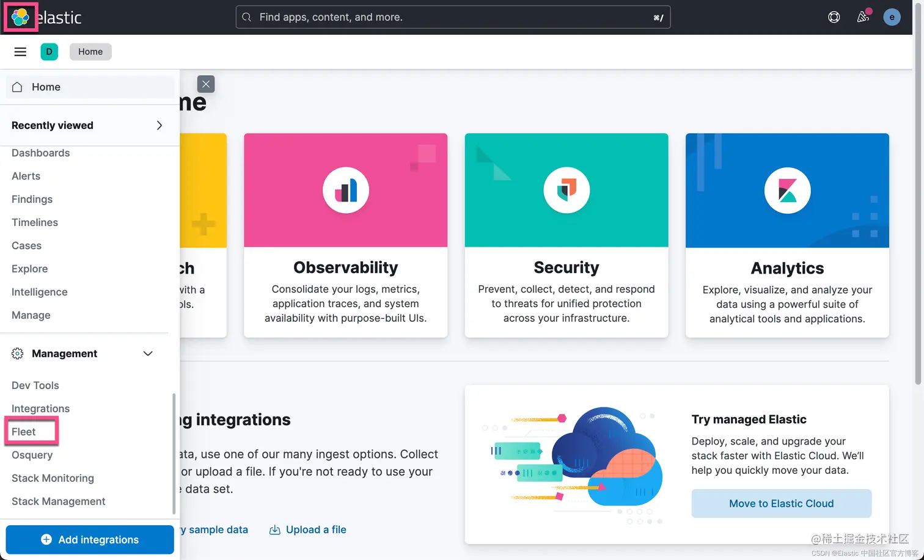Viewport: 924px width, 560px height.
Task: Expand the Recently viewed section
Action: coord(159,125)
